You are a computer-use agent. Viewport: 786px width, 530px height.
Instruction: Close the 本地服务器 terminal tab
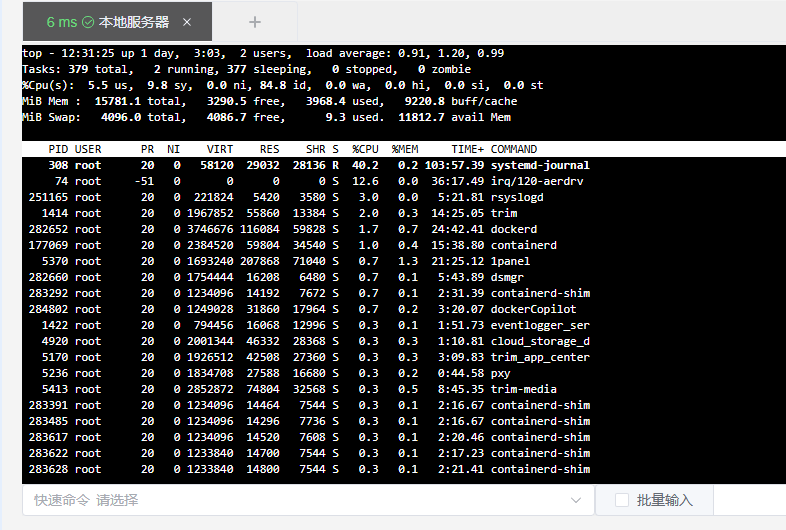point(187,22)
